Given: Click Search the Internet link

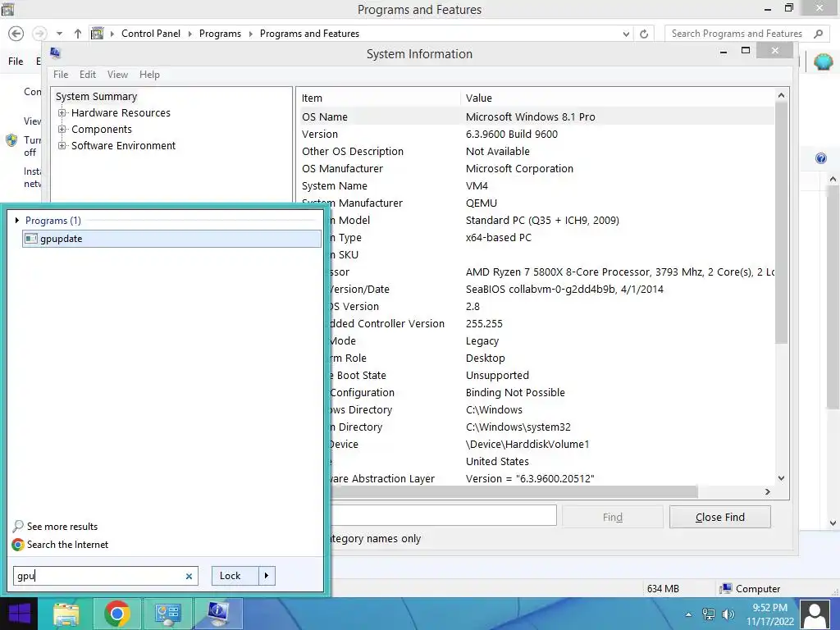Looking at the screenshot, I should 67,545.
